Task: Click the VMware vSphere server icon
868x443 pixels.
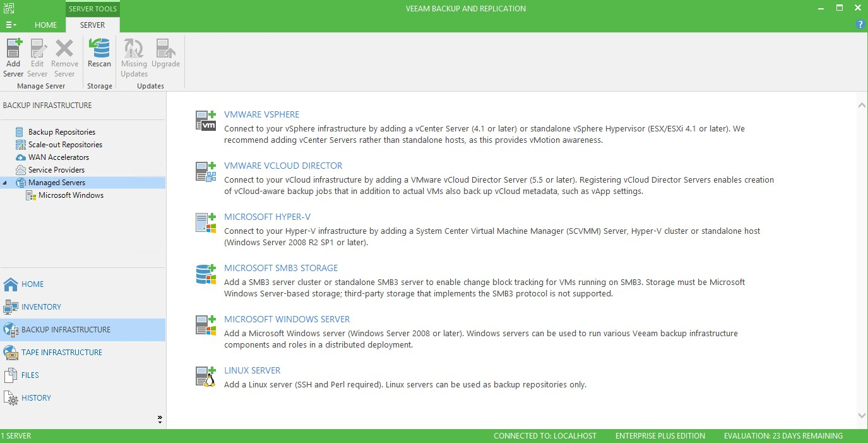Action: (x=206, y=121)
